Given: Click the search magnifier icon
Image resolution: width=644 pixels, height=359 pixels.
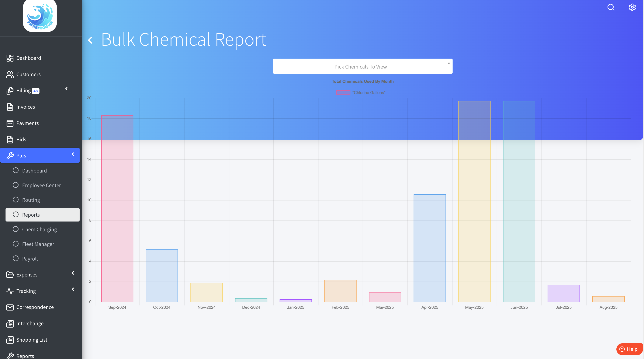Looking at the screenshot, I should [611, 7].
